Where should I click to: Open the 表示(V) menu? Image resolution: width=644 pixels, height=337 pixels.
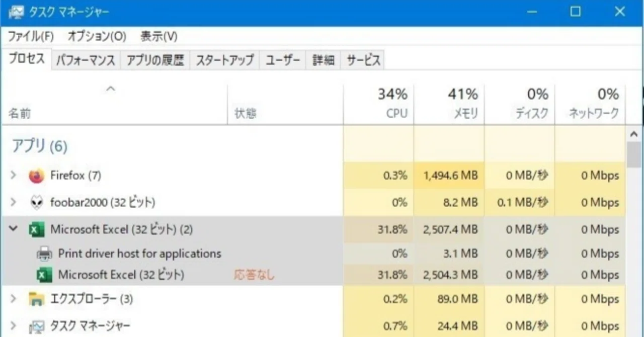coord(159,36)
